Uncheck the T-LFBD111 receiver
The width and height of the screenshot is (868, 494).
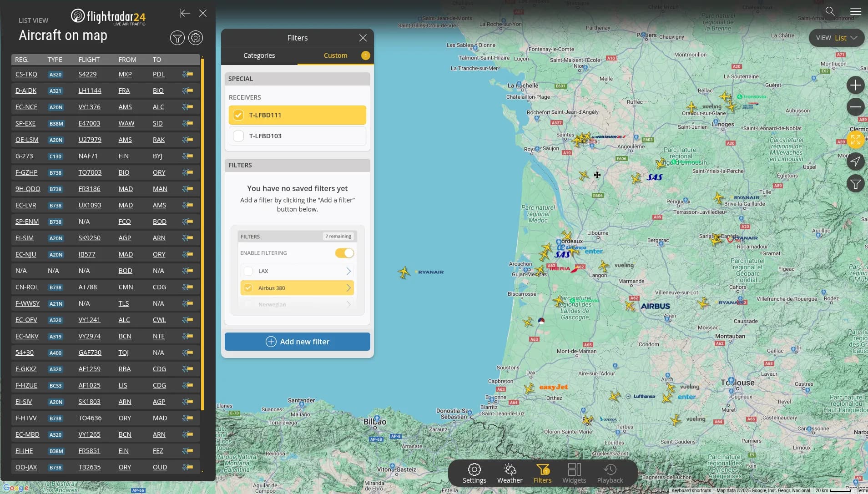click(238, 115)
